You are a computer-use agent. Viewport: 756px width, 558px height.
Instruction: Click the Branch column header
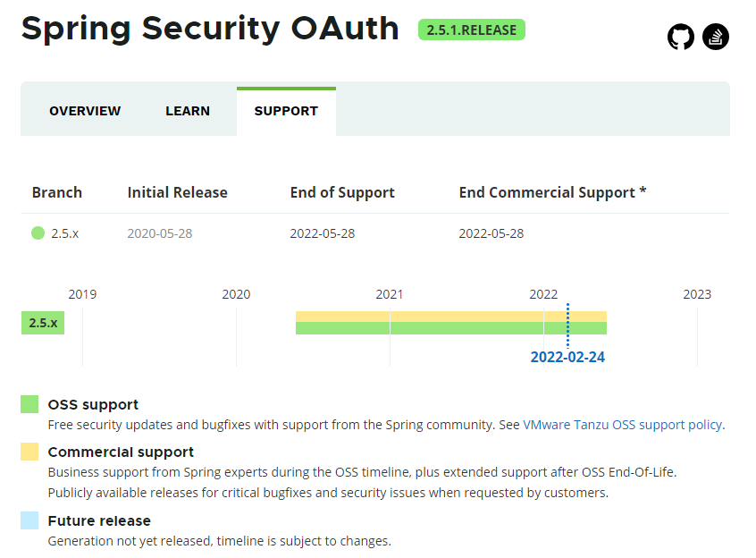57,192
